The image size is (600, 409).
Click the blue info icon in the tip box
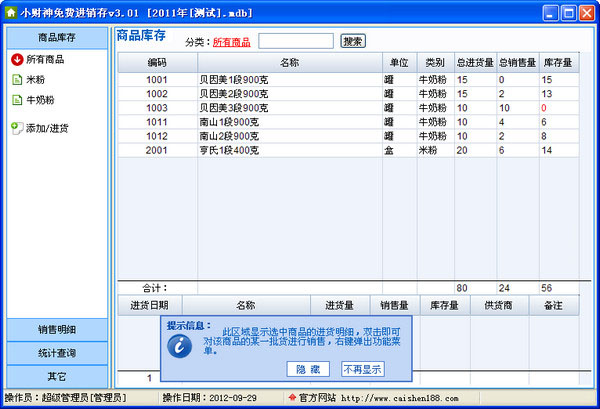tap(179, 346)
